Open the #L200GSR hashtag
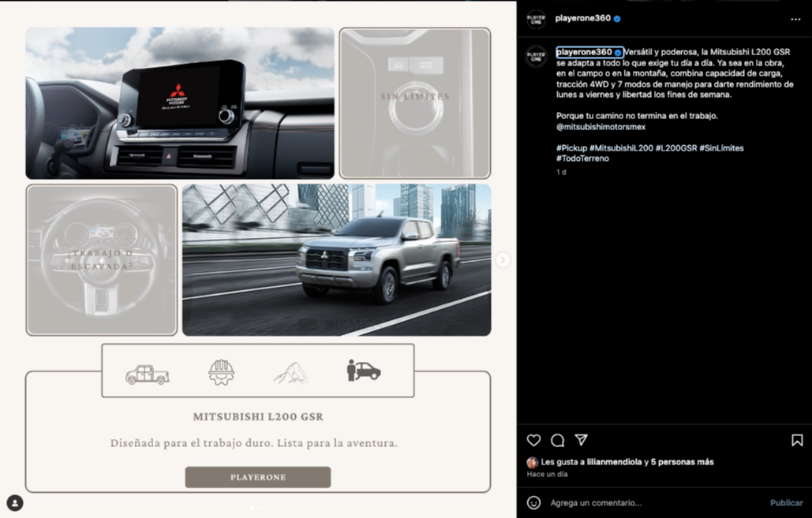This screenshot has width=812, height=518. pos(675,148)
